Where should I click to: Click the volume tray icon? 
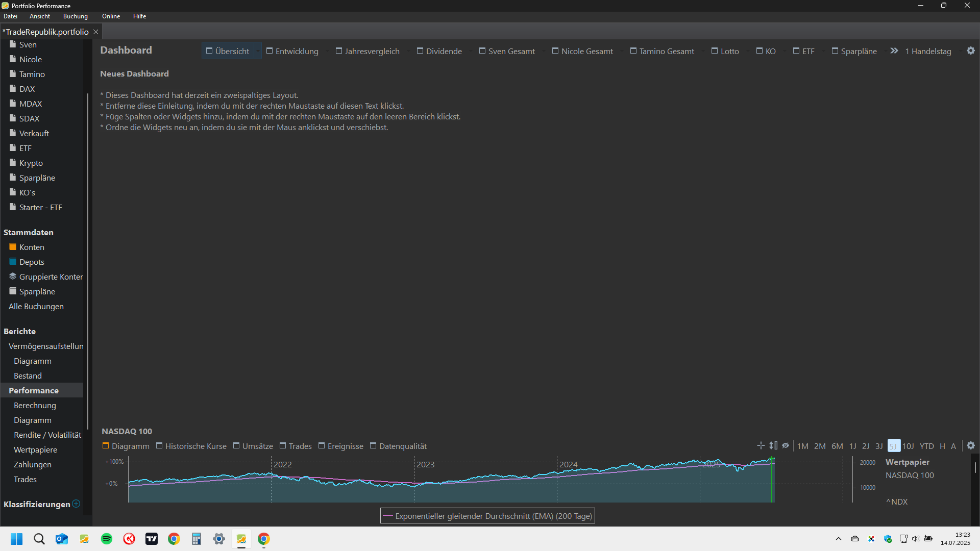coord(915,539)
